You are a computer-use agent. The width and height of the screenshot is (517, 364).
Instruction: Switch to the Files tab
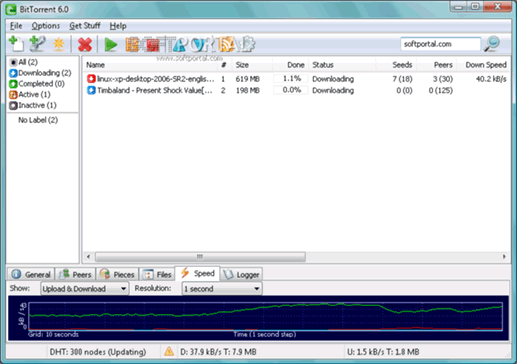pyautogui.click(x=157, y=274)
